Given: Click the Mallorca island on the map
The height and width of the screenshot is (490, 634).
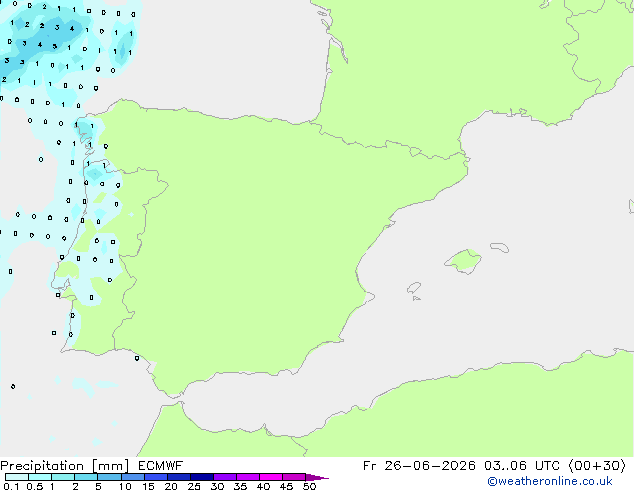Looking at the screenshot, I should pos(463,262).
